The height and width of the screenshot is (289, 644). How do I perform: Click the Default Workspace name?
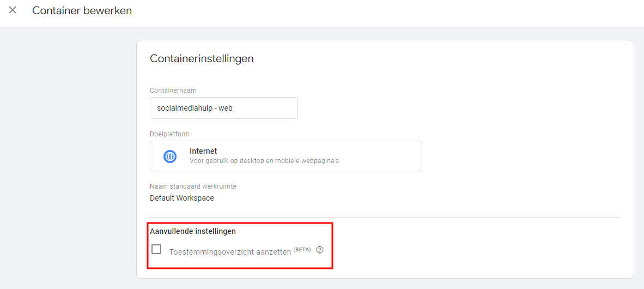[182, 198]
